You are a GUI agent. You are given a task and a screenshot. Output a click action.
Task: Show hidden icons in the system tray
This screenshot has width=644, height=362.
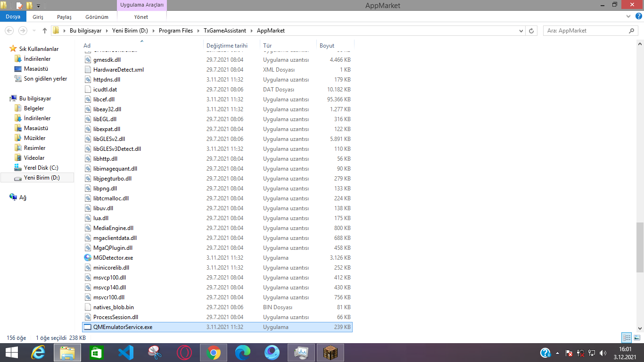[558, 353]
